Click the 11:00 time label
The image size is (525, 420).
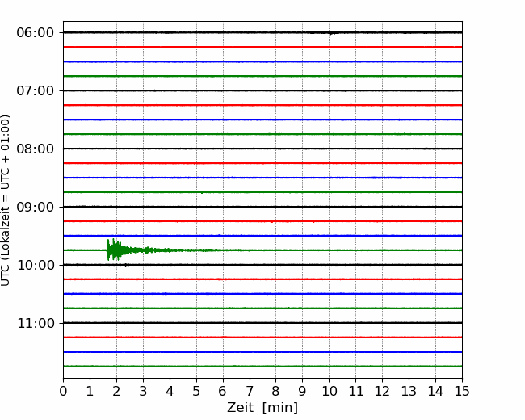pyautogui.click(x=36, y=324)
